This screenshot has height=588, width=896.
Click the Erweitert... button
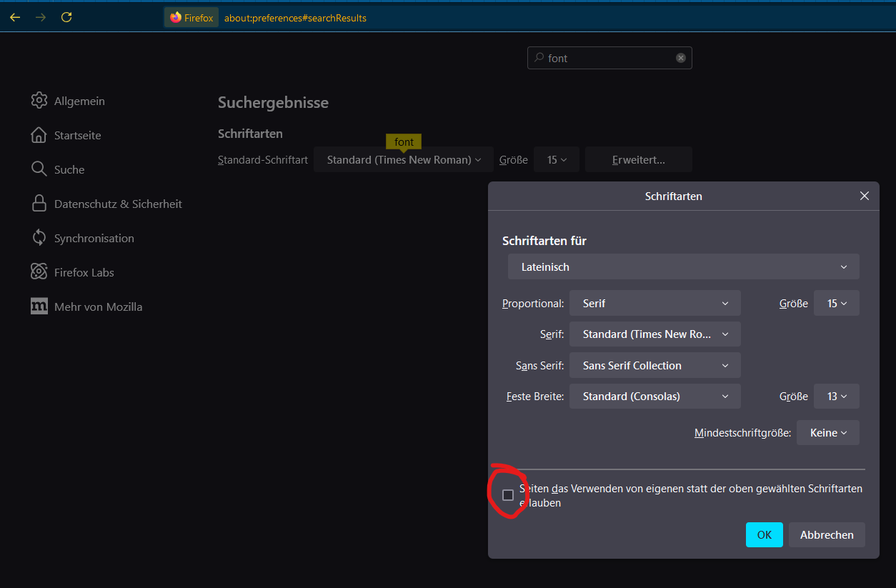[x=638, y=160]
